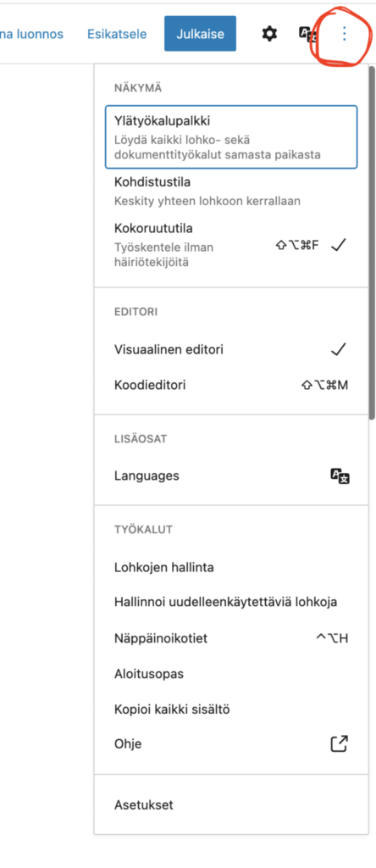
Task: Toggle Ylätyökalupalkki top toolbar option
Action: point(231,136)
